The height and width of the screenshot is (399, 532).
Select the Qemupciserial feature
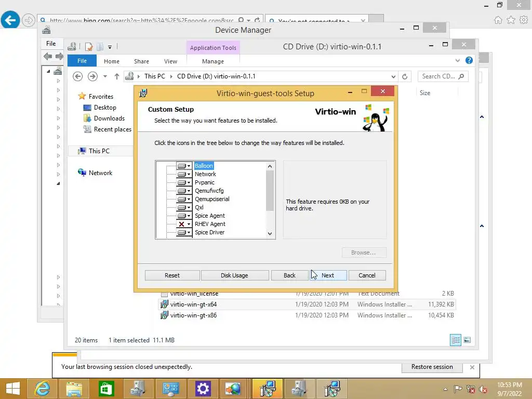[x=212, y=199]
